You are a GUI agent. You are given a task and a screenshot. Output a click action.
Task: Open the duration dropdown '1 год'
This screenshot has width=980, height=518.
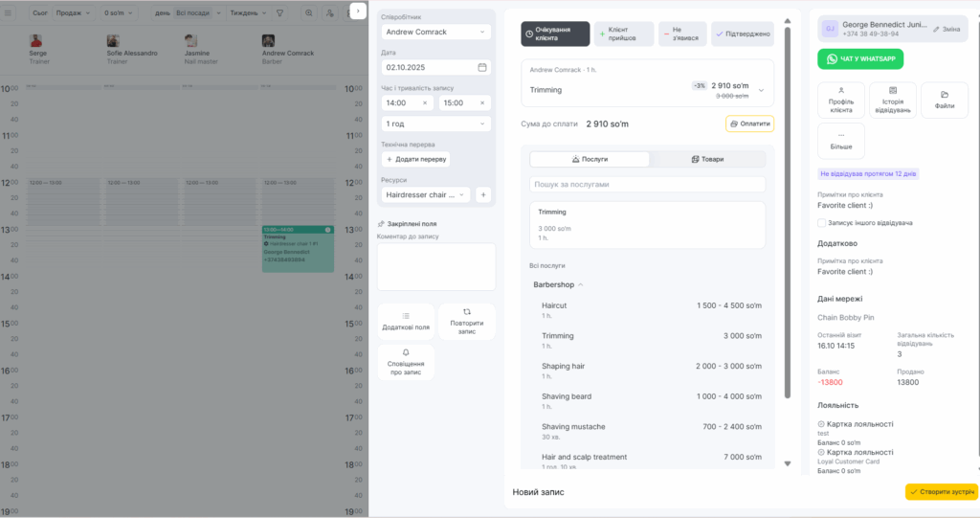(x=435, y=124)
